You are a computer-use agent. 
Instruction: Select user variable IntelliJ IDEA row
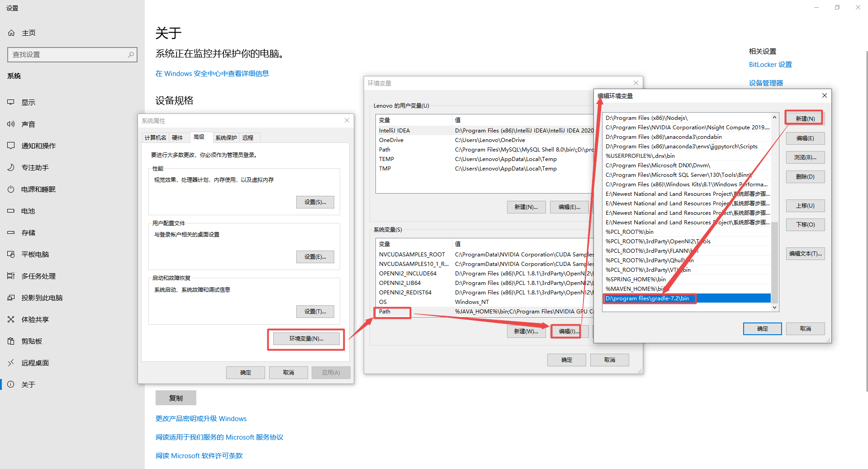484,131
